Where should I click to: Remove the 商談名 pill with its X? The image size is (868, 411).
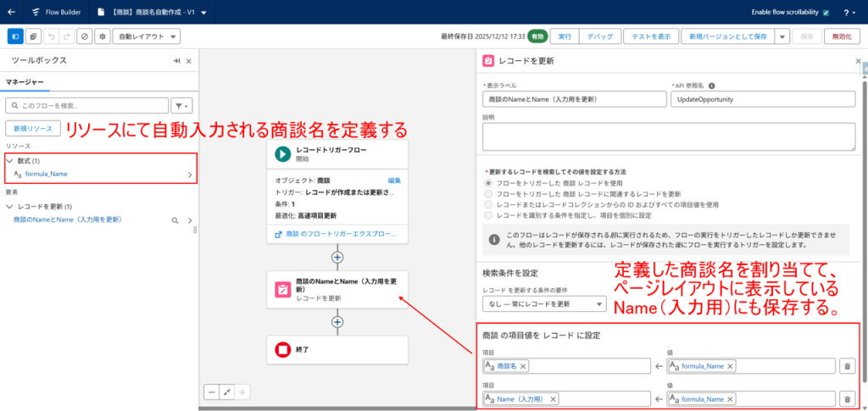pyautogui.click(x=523, y=366)
